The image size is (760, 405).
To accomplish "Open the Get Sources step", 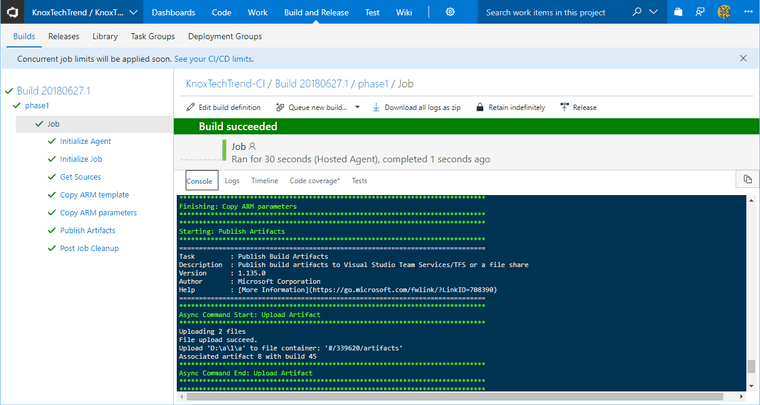I will click(x=80, y=177).
